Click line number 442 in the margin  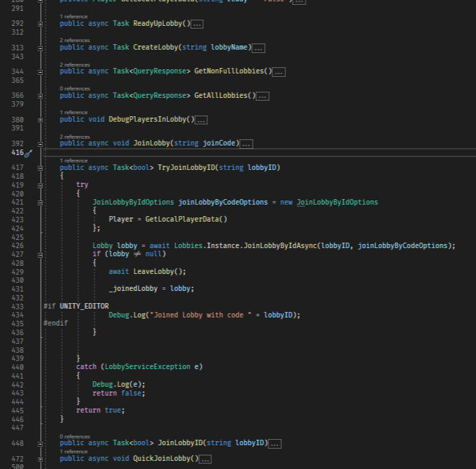(18, 384)
